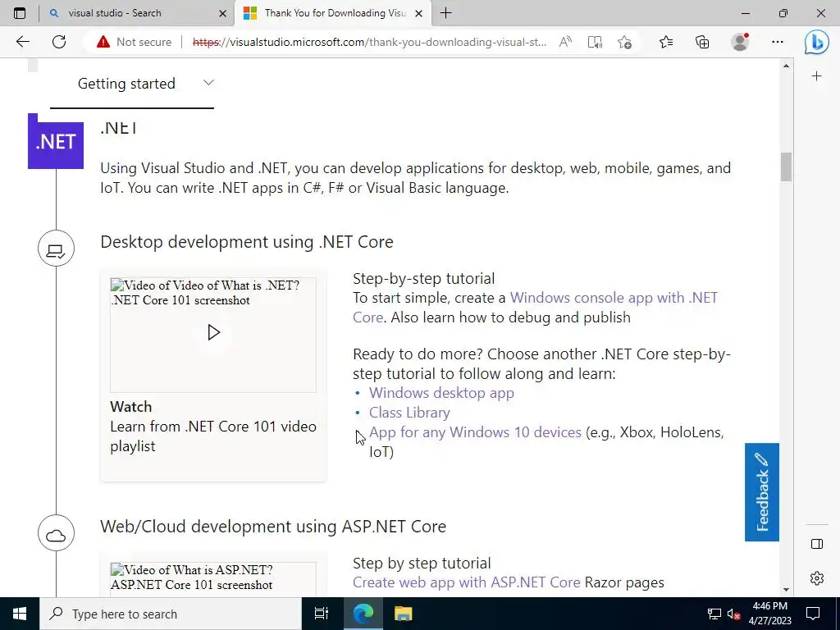Open the Favorites list icon
The image size is (840, 630).
coord(666,42)
